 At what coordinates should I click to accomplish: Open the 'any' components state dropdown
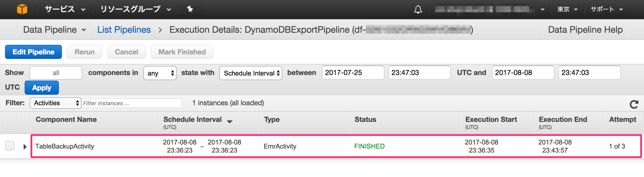[160, 73]
